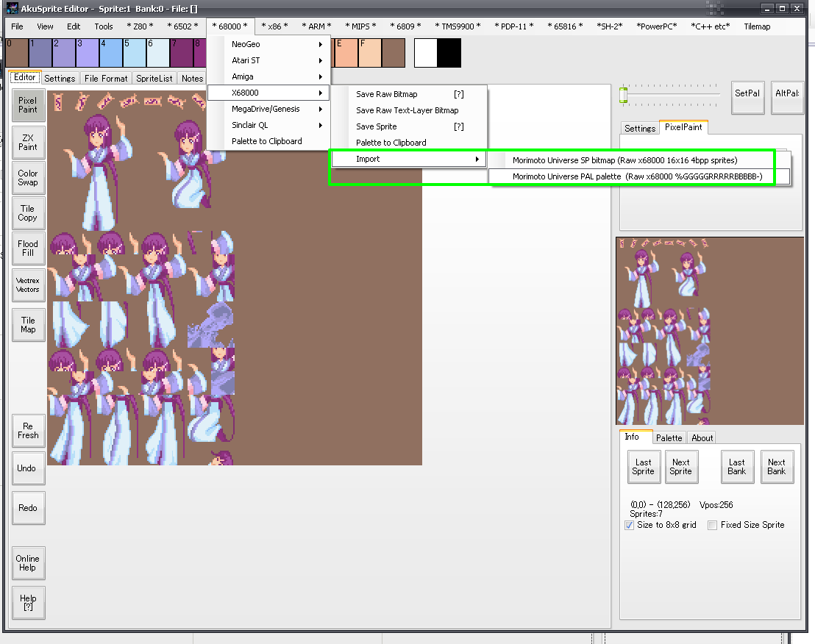This screenshot has height=644, width=815.
Task: Click the Help [?] button
Action: [28, 602]
